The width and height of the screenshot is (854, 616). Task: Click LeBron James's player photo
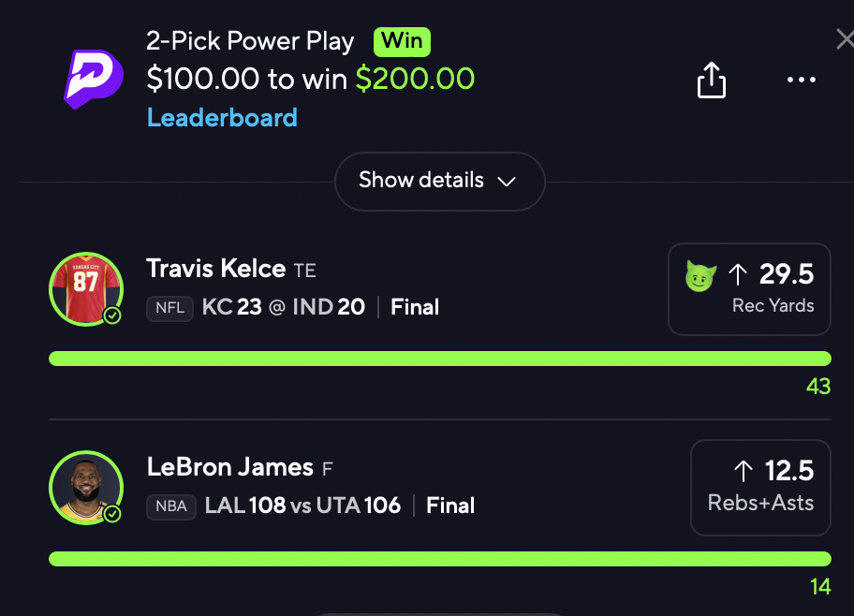coord(85,487)
